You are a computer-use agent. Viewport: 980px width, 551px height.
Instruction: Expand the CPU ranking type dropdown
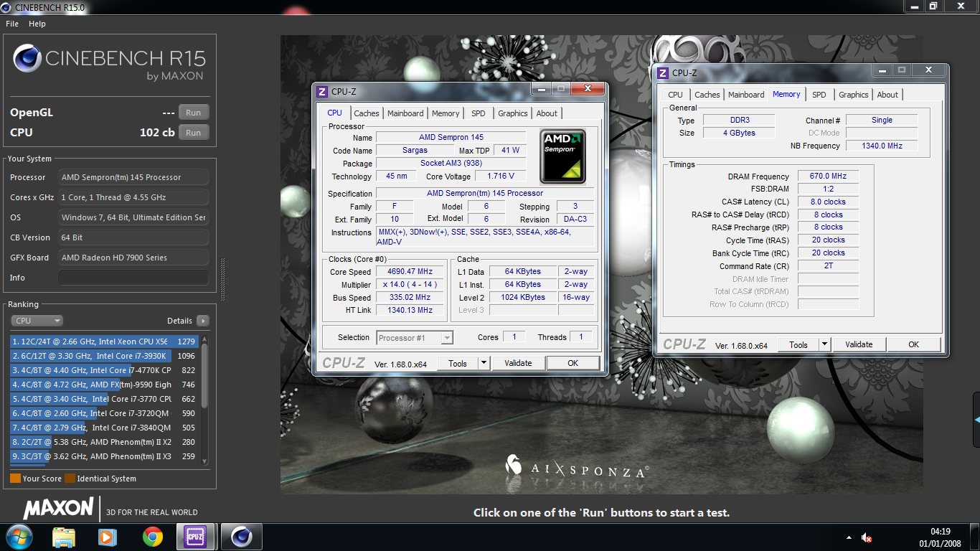[37, 321]
